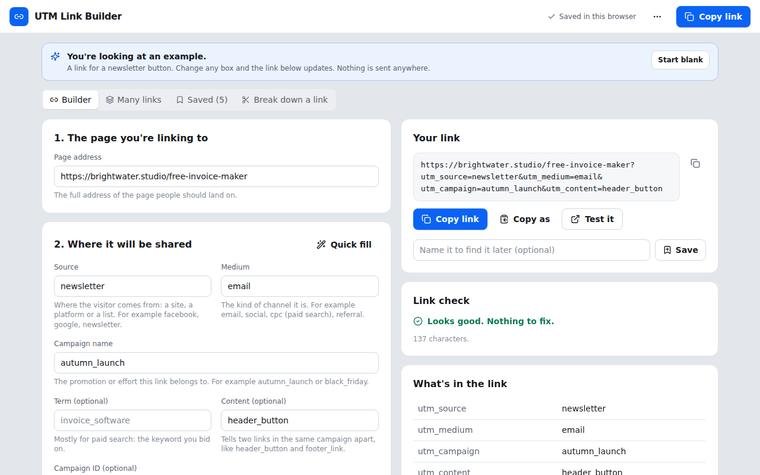This screenshot has width=760, height=475.
Task: Click the utm_medium row label
Action: (445, 430)
